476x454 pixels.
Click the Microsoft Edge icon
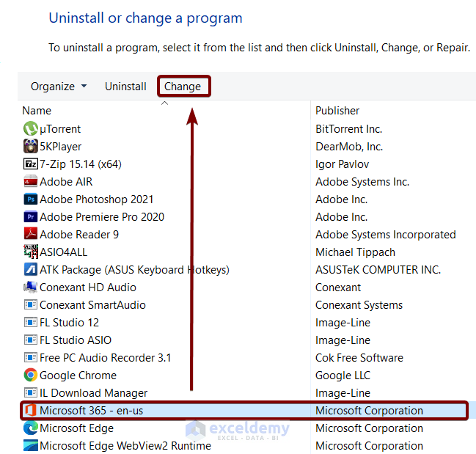click(31, 428)
